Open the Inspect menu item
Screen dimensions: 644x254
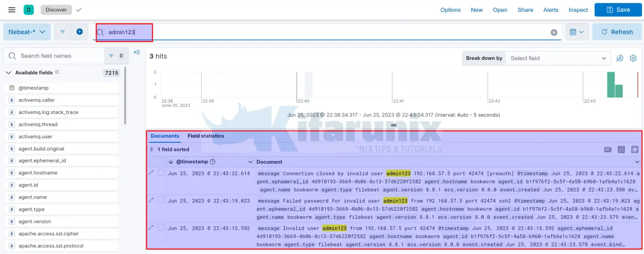pos(578,10)
